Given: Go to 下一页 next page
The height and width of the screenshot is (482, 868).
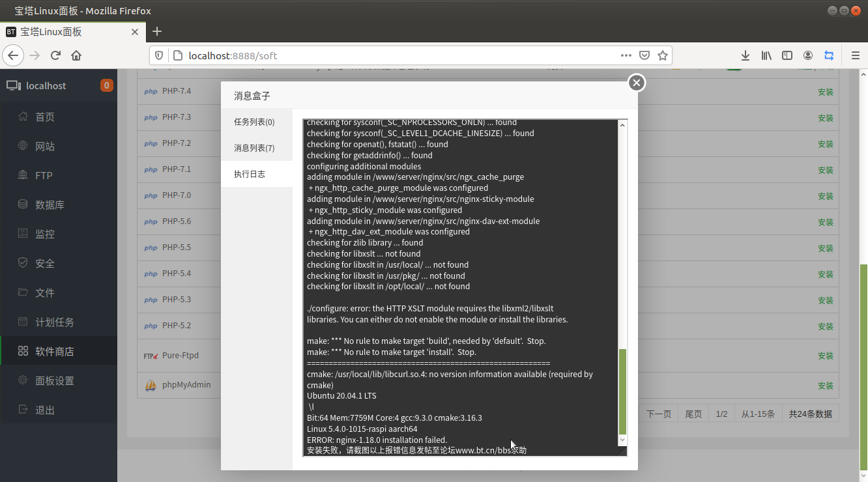Looking at the screenshot, I should point(659,414).
